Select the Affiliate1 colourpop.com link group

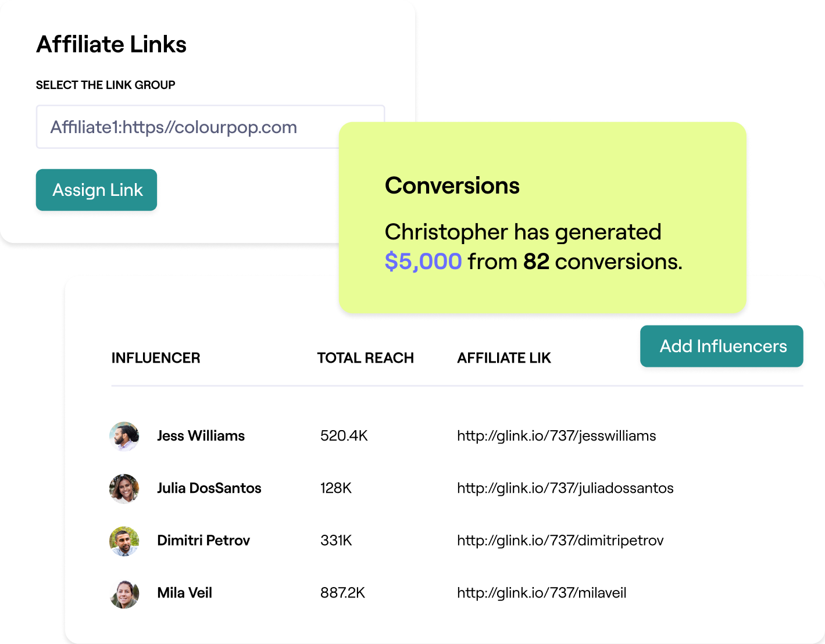[x=174, y=127]
